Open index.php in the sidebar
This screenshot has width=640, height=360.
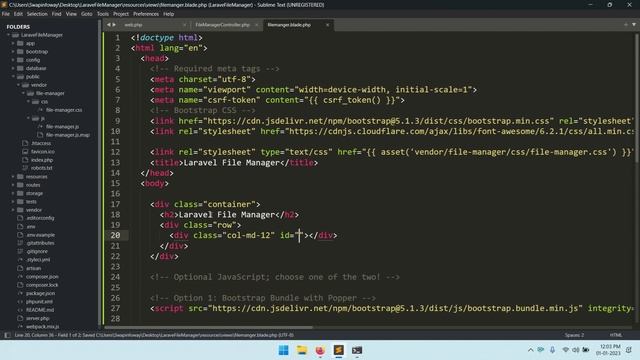pos(42,160)
